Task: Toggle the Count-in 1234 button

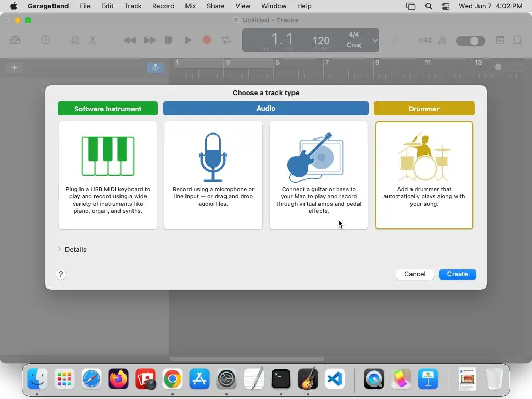Action: pos(425,41)
